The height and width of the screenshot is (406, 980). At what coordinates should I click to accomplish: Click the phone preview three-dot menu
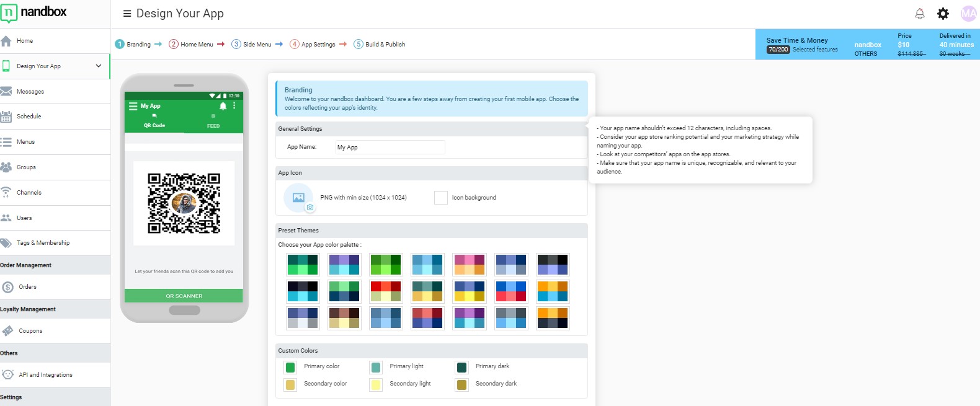click(234, 106)
